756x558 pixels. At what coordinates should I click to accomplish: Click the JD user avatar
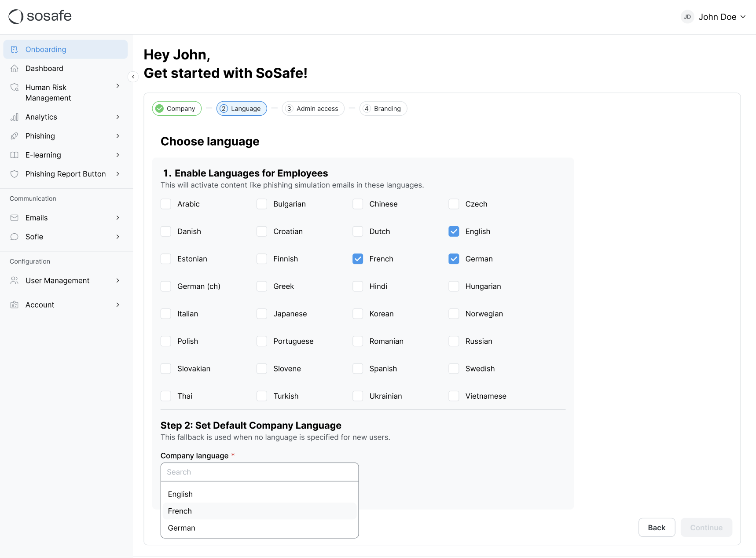tap(687, 17)
